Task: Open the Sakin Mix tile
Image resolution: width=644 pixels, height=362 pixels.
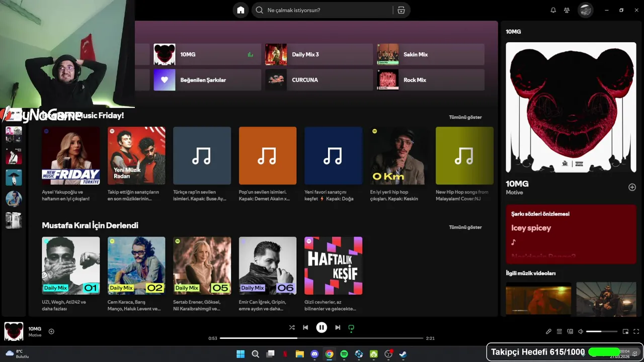Action: tap(431, 54)
